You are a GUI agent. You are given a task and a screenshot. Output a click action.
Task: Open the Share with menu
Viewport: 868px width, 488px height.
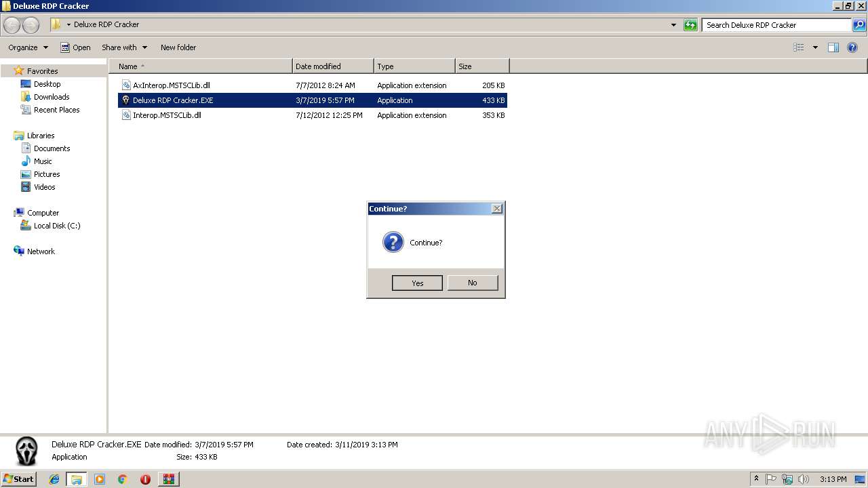[x=124, y=47]
